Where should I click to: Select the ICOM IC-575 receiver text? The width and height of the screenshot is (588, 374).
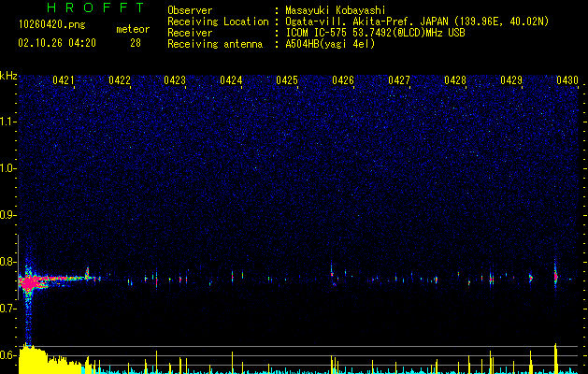click(x=375, y=33)
